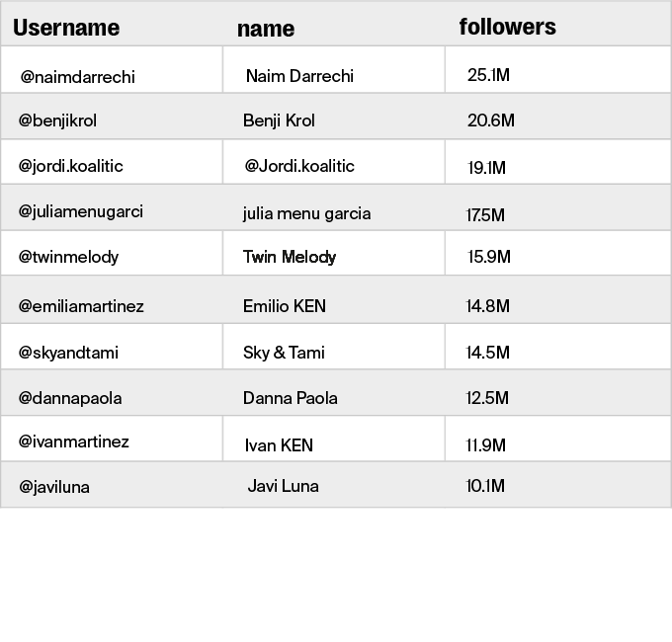This screenshot has width=672, height=642.
Task: Click the Naim Darrechi name cell
Action: [x=299, y=76]
